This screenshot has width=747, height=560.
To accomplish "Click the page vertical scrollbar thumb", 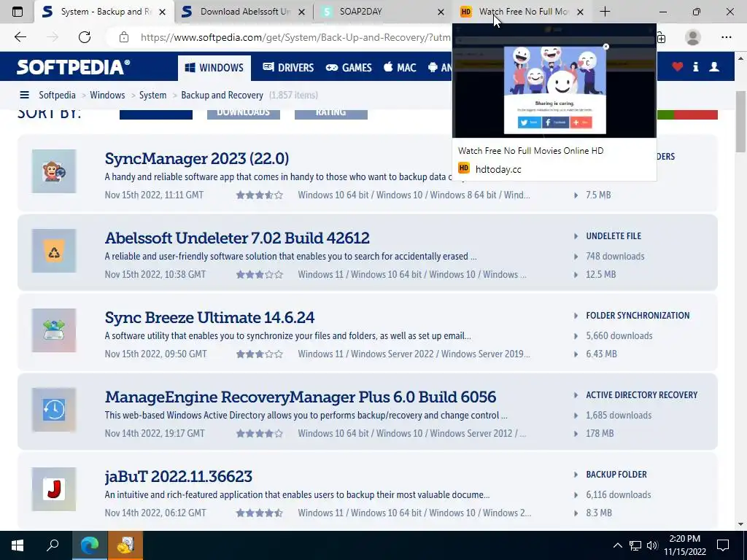I will coord(740,122).
